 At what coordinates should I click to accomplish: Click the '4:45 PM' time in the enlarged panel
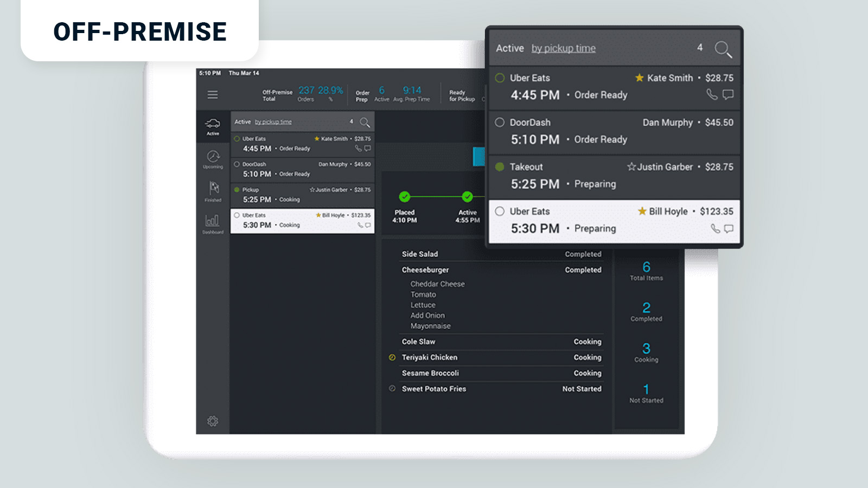click(535, 95)
